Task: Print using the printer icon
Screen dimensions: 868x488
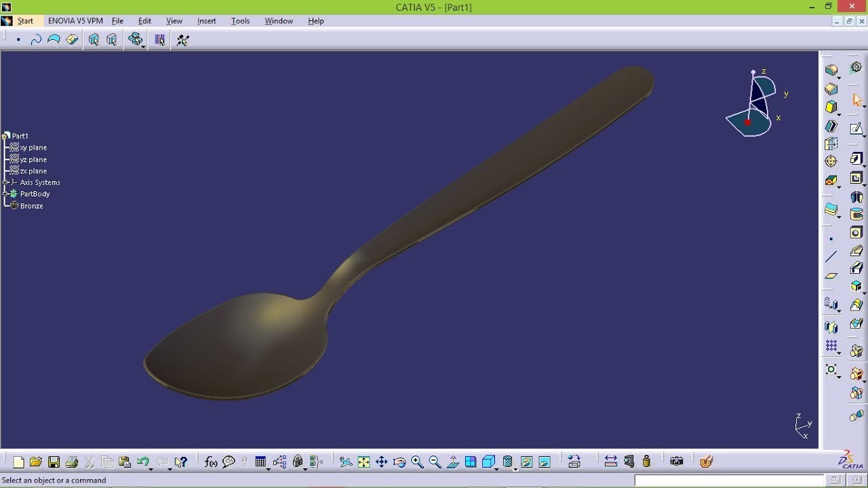Action: click(71, 462)
